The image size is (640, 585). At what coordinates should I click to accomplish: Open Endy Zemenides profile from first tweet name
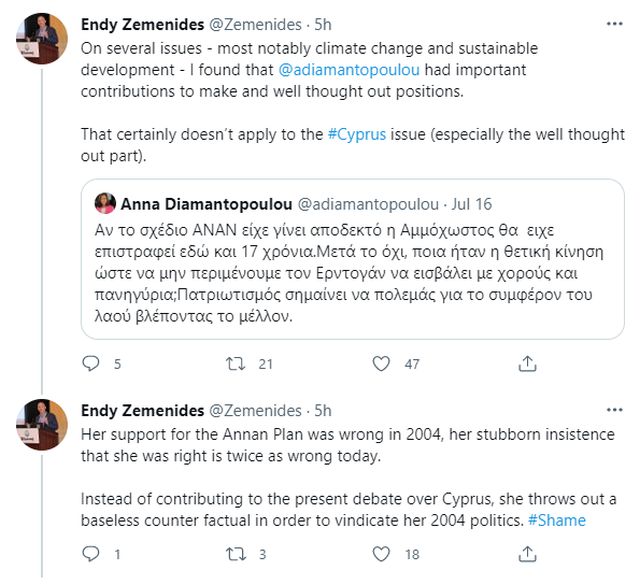[141, 23]
